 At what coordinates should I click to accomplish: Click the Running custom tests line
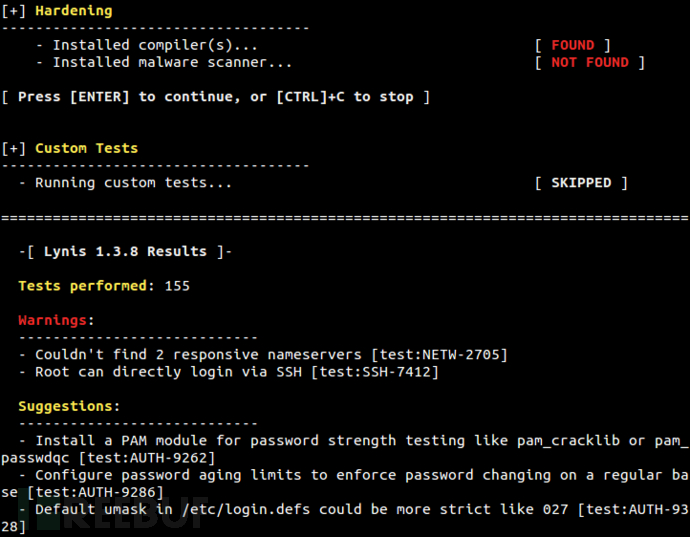click(133, 183)
